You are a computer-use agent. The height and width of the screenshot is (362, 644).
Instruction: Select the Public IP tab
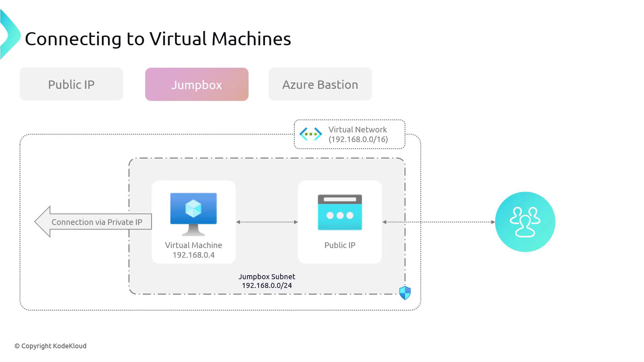[71, 84]
